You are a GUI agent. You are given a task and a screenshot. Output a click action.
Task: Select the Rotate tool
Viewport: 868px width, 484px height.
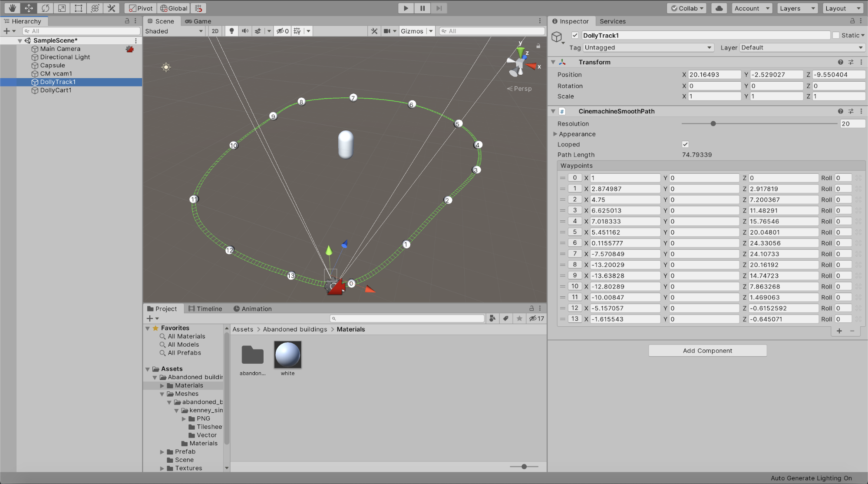[45, 8]
